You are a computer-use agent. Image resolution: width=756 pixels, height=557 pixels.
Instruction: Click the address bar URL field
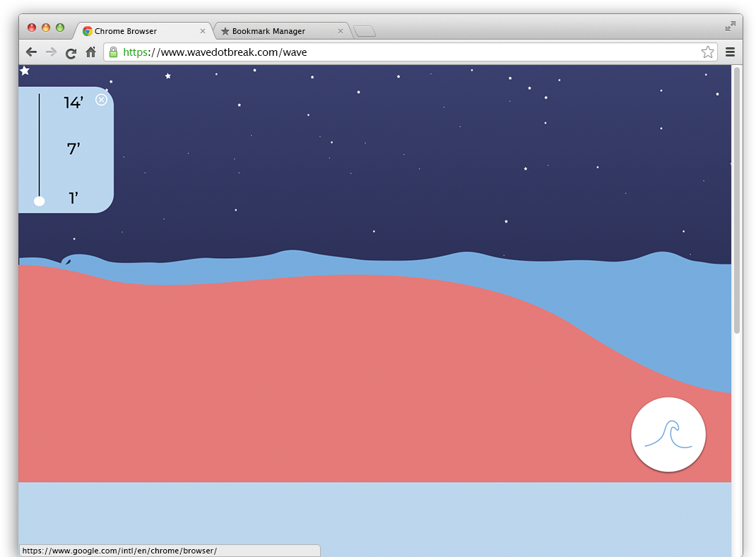click(x=410, y=52)
